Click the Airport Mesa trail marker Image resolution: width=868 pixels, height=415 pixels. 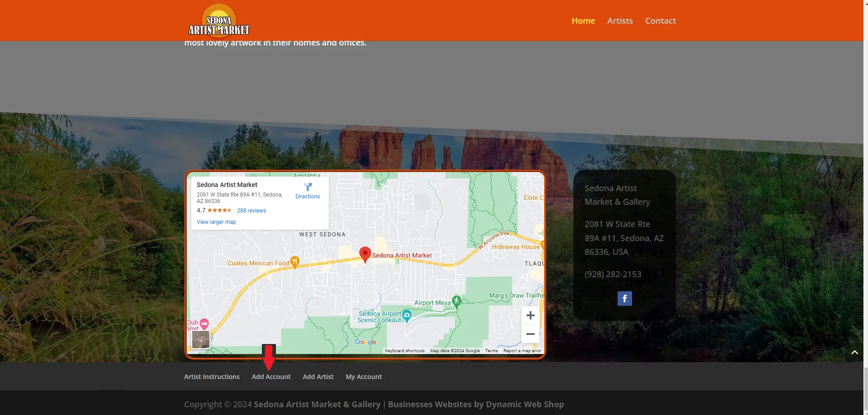point(456,301)
